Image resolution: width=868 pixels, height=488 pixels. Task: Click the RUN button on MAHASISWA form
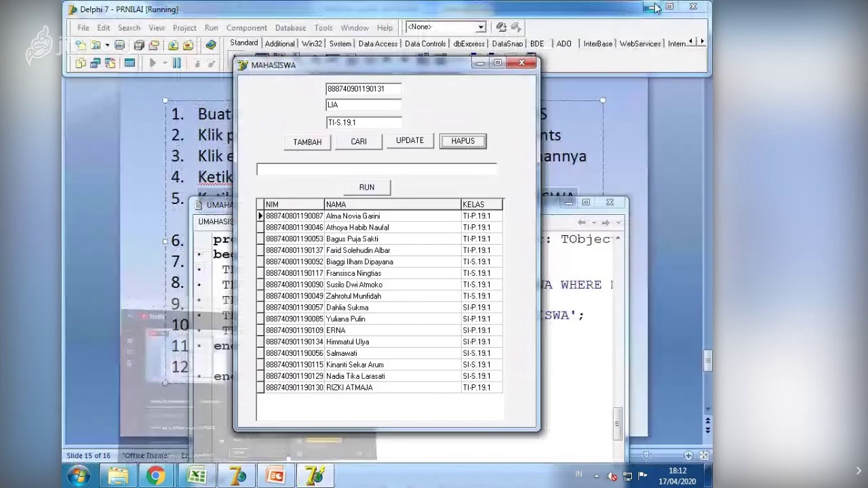(367, 187)
